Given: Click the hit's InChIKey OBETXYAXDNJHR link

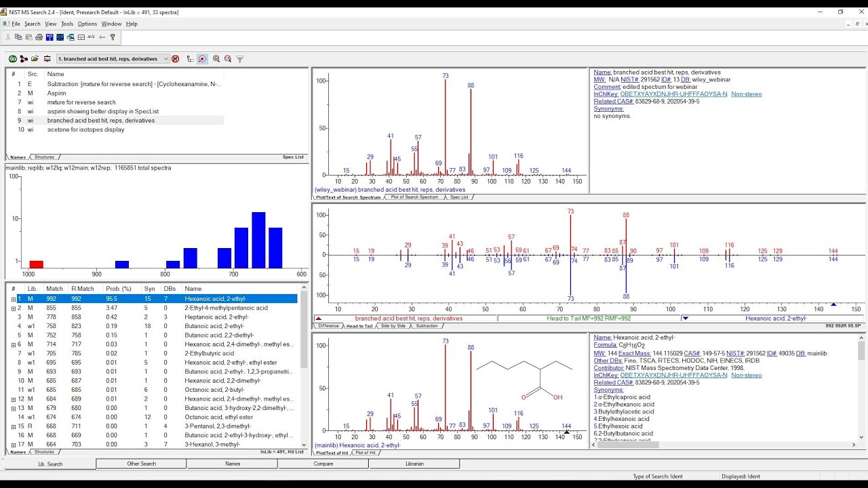Looking at the screenshot, I should 673,375.
